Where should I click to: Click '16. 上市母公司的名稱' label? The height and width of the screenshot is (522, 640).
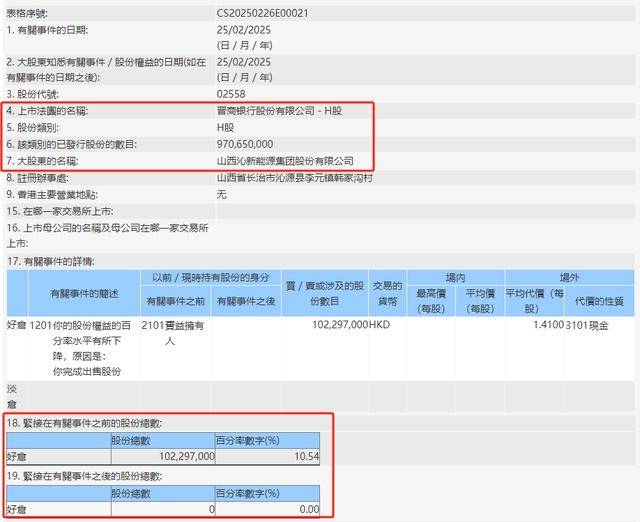tap(108, 235)
